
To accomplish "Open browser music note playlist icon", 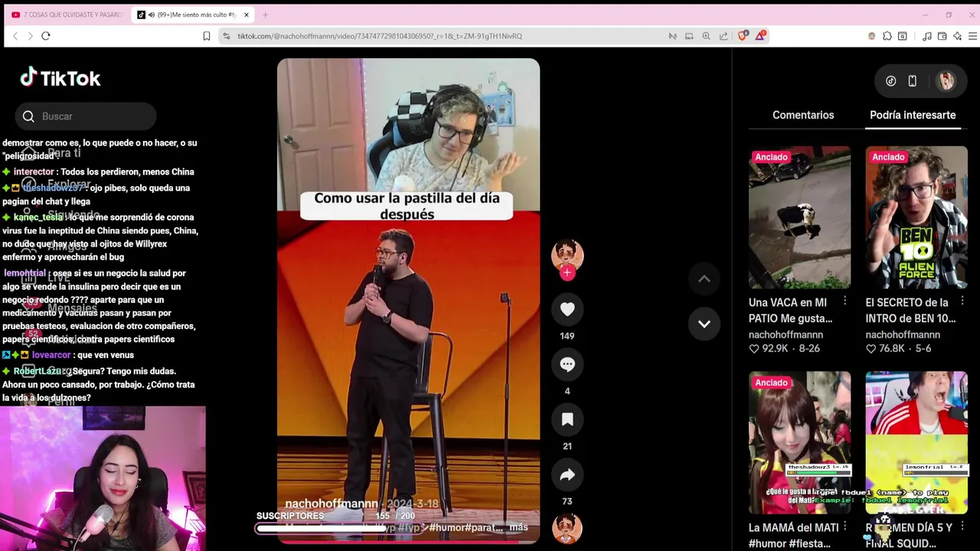I will click(x=927, y=36).
